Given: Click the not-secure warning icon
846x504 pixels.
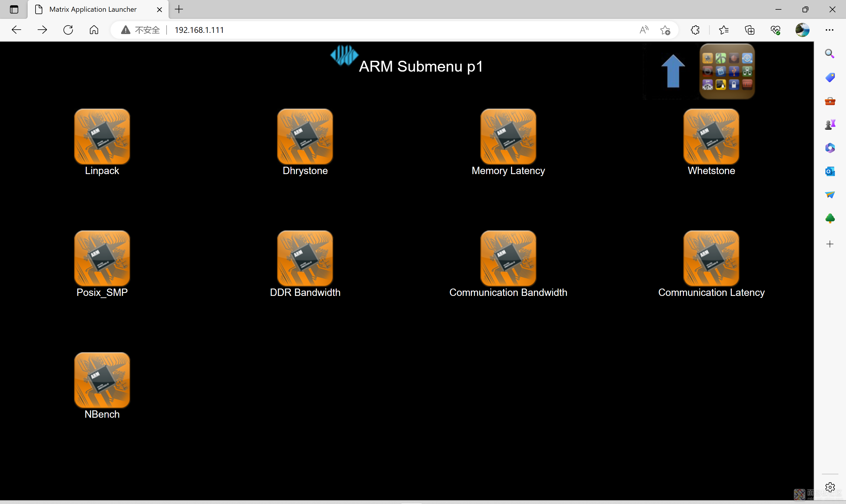Looking at the screenshot, I should point(125,30).
